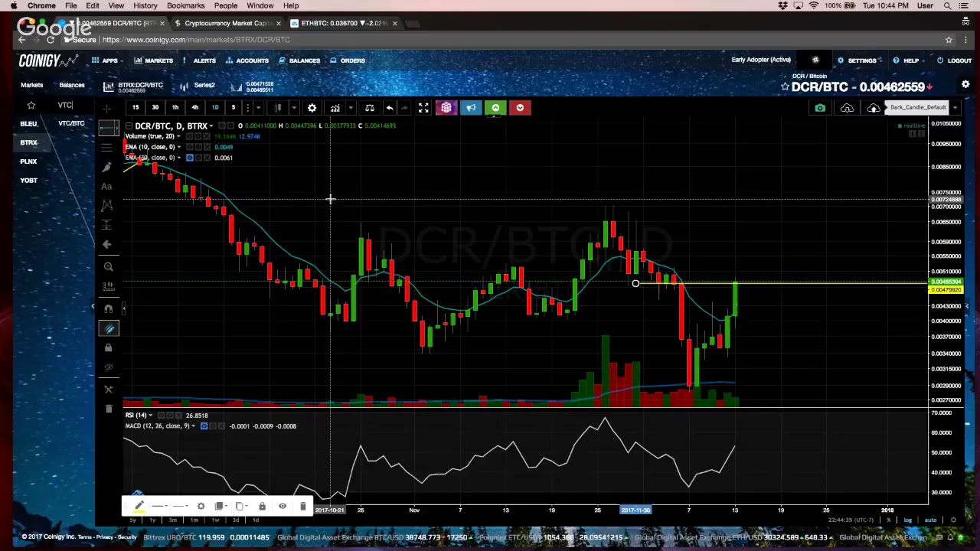Click the pencil color icon in floating toolbar
This screenshot has height=551, width=980.
(139, 504)
